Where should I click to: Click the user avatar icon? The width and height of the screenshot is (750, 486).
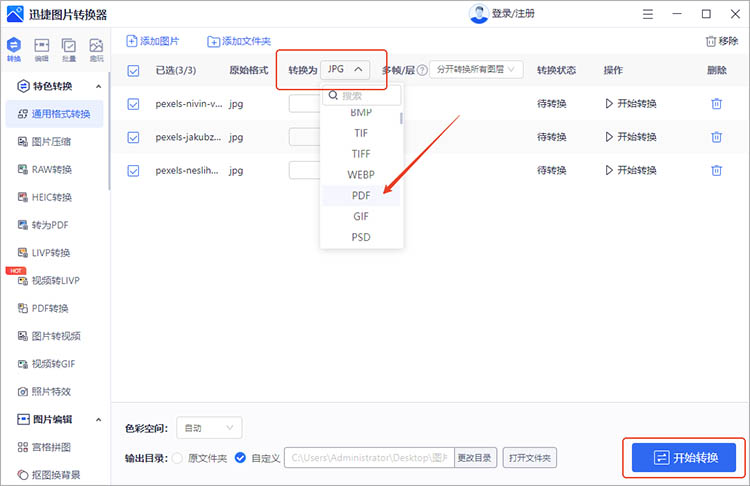point(478,13)
